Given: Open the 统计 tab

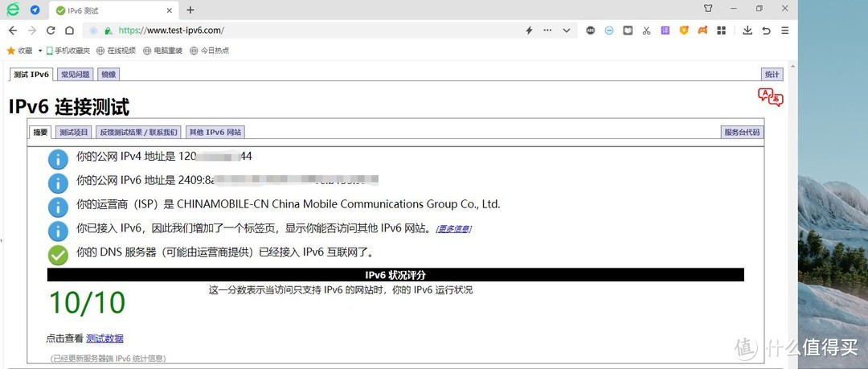Looking at the screenshot, I should click(772, 74).
